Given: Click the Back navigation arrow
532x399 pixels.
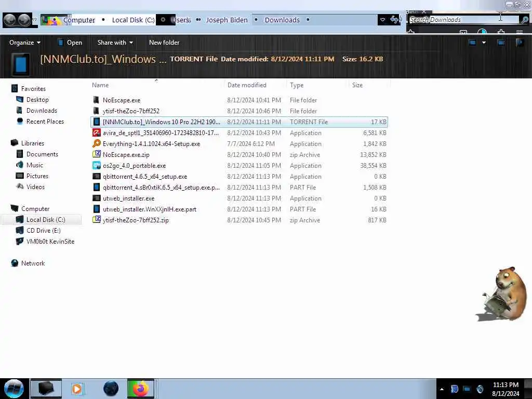Looking at the screenshot, I should click(9, 20).
